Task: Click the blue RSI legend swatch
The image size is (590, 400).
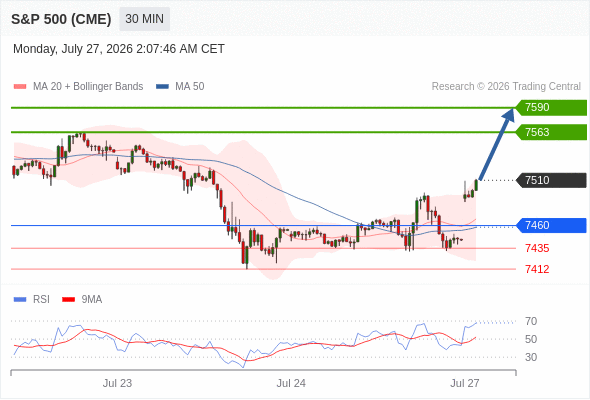Action: 20,300
